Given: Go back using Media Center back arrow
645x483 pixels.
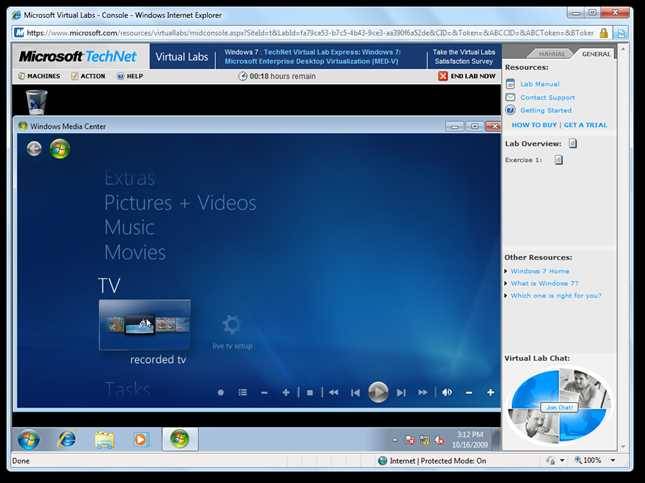Looking at the screenshot, I should (x=35, y=149).
